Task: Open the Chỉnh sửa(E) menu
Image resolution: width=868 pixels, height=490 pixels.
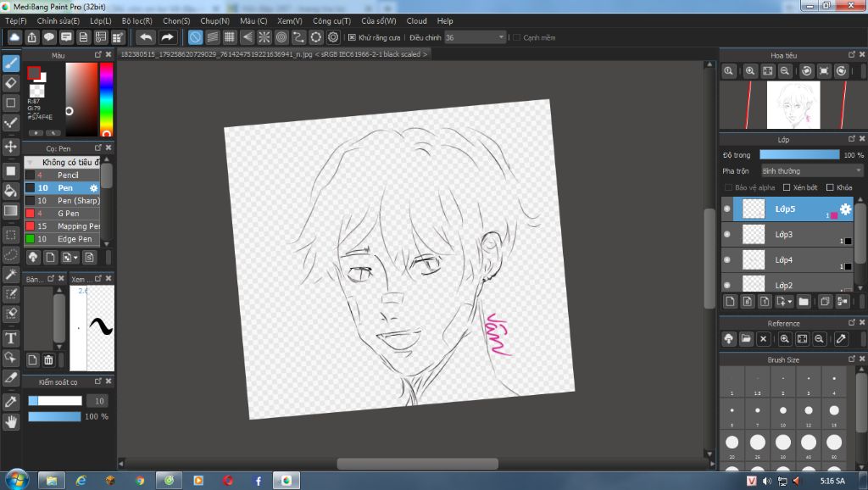Action: [58, 21]
